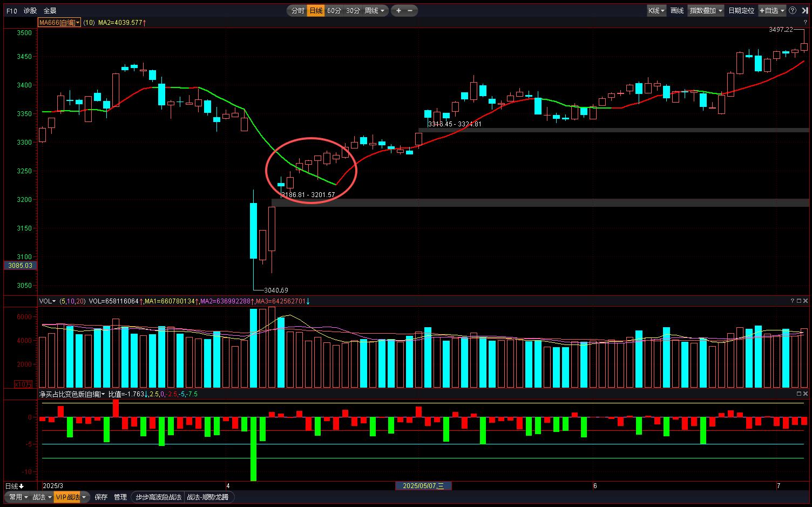
Task: Click the jump-to-end arrow icon at top right
Action: (804, 11)
